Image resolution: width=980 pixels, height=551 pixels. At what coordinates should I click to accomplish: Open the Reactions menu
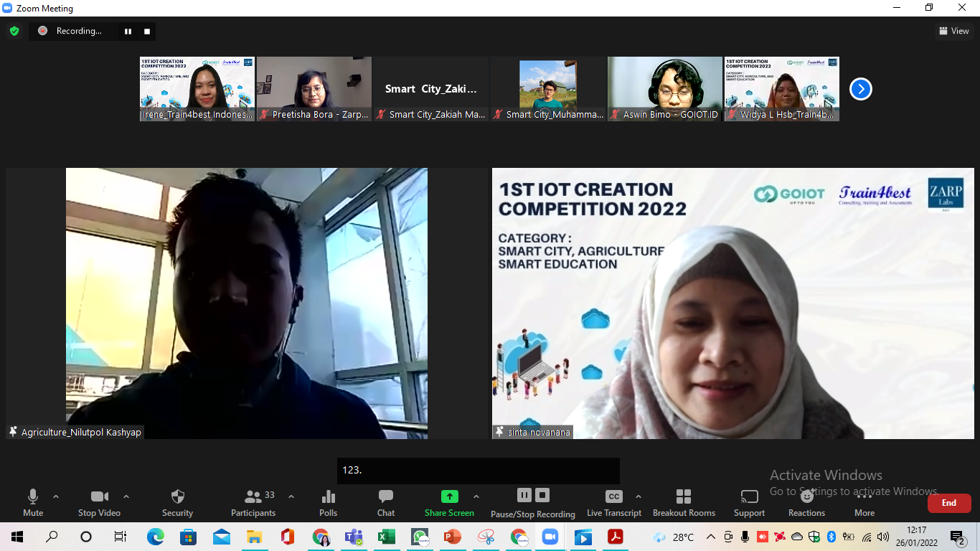[806, 503]
